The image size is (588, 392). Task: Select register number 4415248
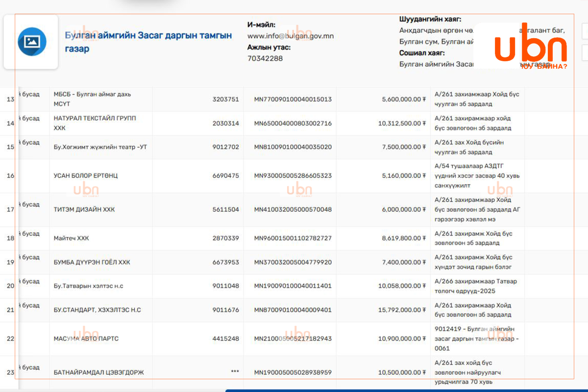226,339
